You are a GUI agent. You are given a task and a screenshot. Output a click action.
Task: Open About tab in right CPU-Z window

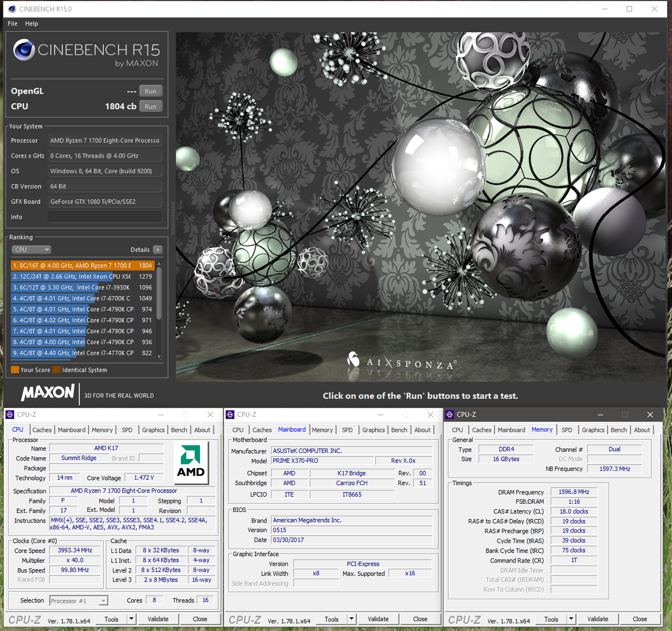click(642, 430)
